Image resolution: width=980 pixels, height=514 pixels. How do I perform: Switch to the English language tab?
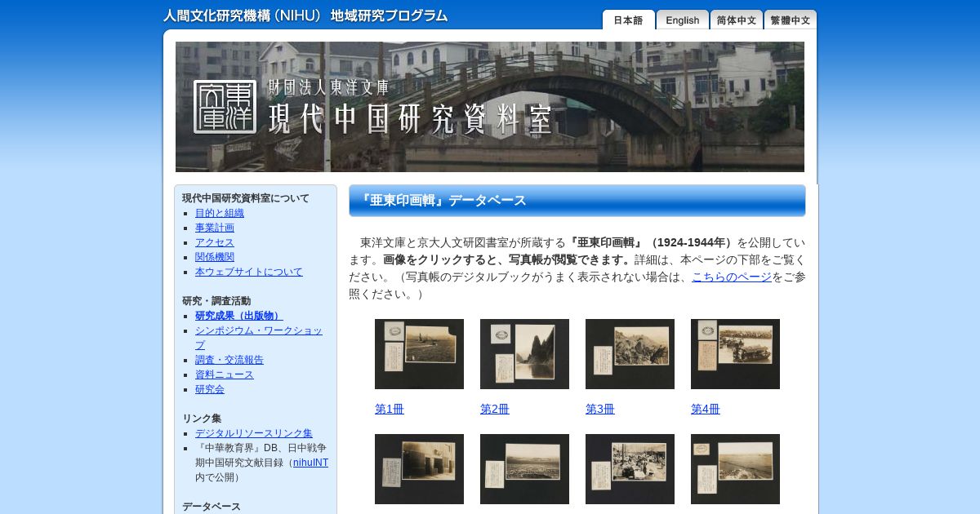(x=683, y=20)
